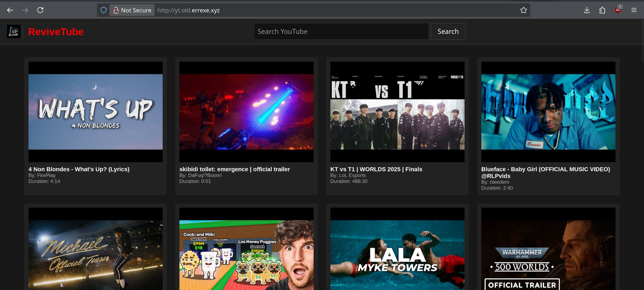644x290 pixels.
Task: Focus the Search YouTube input field
Action: pyautogui.click(x=341, y=32)
